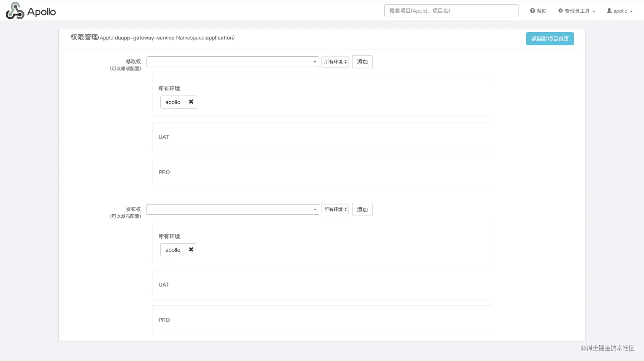Open 所有环境 environment selector for 发布权
644x361 pixels.
(335, 209)
